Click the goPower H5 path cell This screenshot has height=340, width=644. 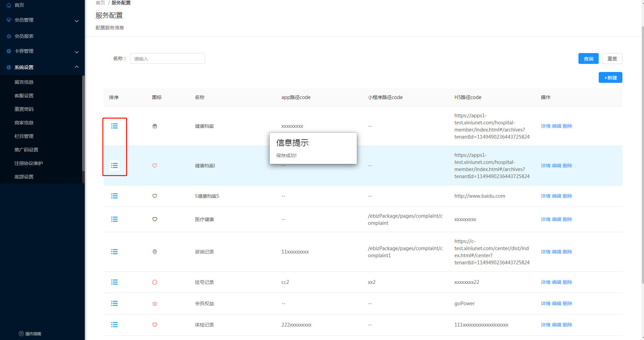464,303
